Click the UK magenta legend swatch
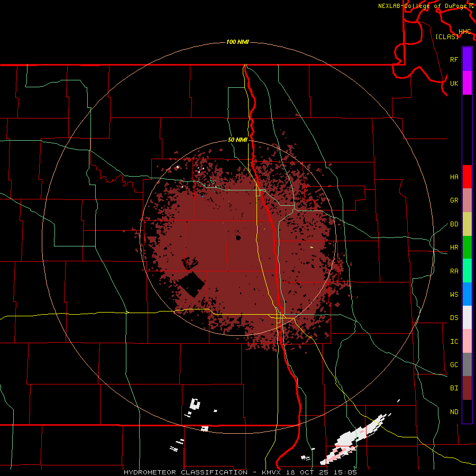The image size is (476, 476). (x=467, y=83)
